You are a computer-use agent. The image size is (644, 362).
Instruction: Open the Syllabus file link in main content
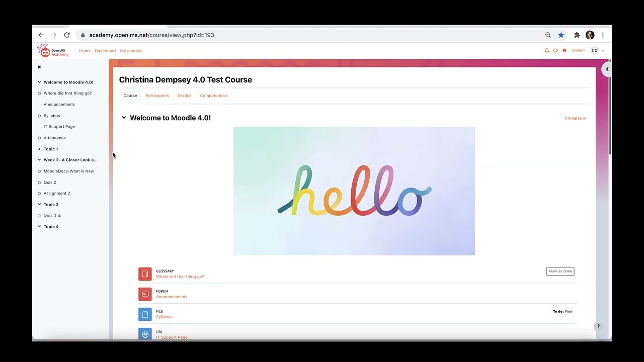coord(164,317)
